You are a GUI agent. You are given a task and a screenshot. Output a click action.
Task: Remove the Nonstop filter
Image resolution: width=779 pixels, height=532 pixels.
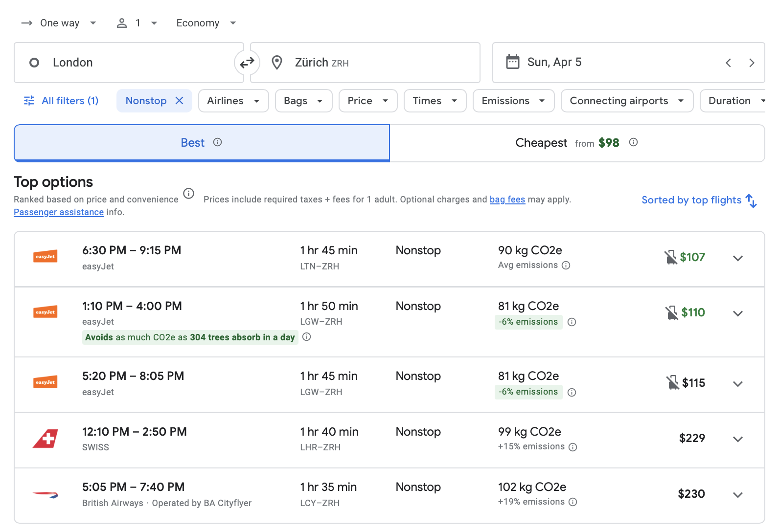pyautogui.click(x=180, y=101)
